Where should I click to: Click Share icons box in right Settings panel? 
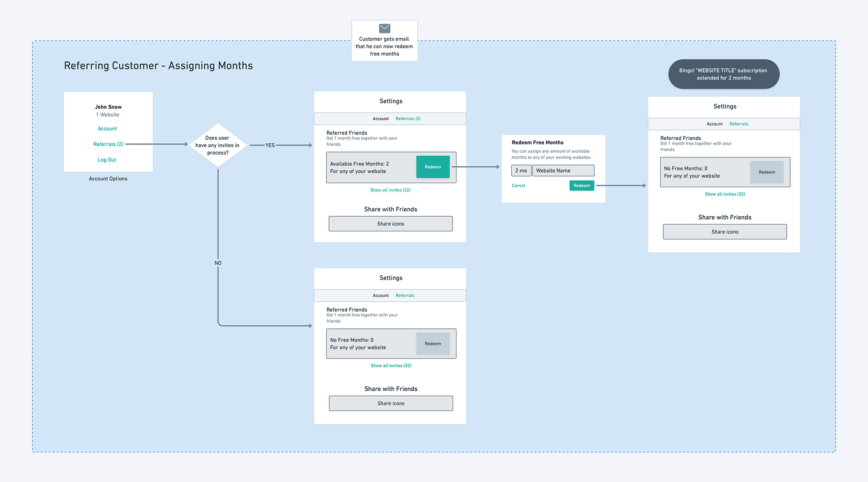[x=725, y=232]
